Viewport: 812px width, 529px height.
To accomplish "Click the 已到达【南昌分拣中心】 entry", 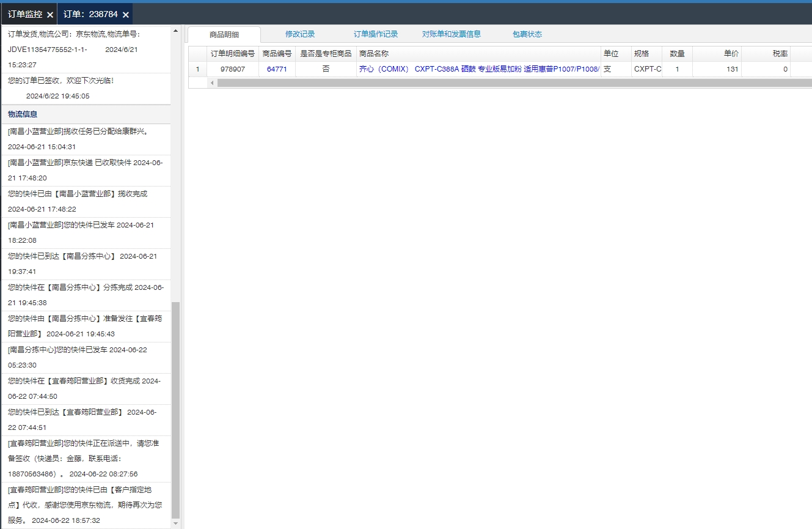I will click(x=86, y=264).
